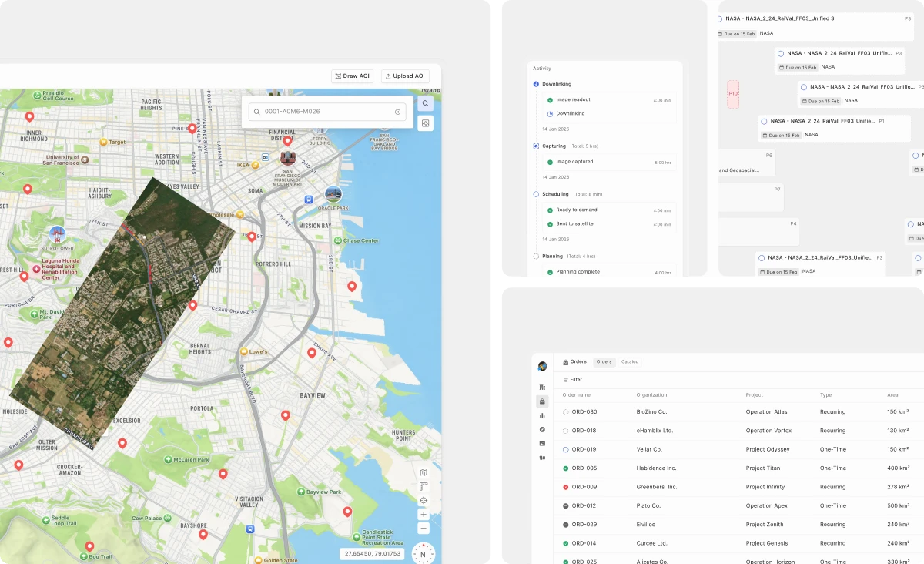
Task: Click the red pin near Financial District
Action: 287,141
